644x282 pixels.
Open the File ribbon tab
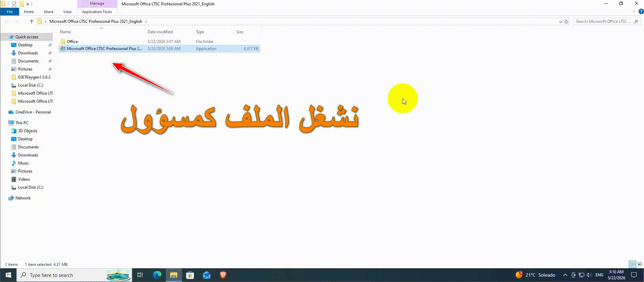tap(10, 12)
